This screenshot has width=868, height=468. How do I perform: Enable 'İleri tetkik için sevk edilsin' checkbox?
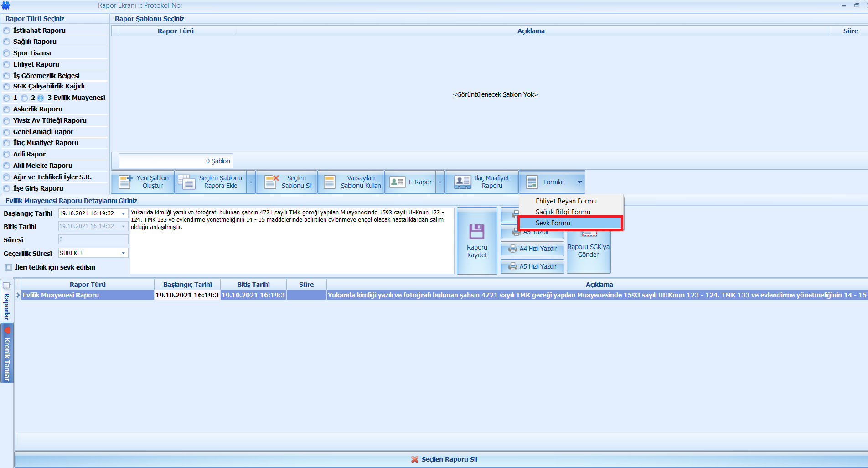[x=9, y=267]
